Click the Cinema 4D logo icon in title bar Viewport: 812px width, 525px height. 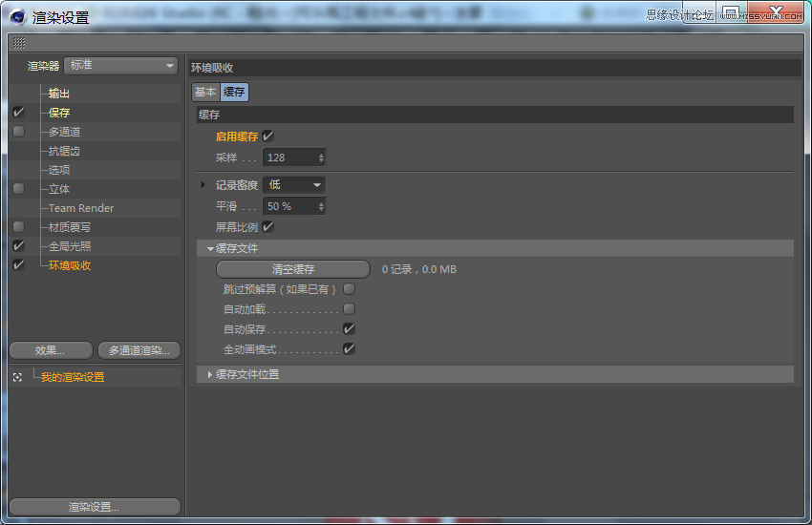(x=17, y=16)
